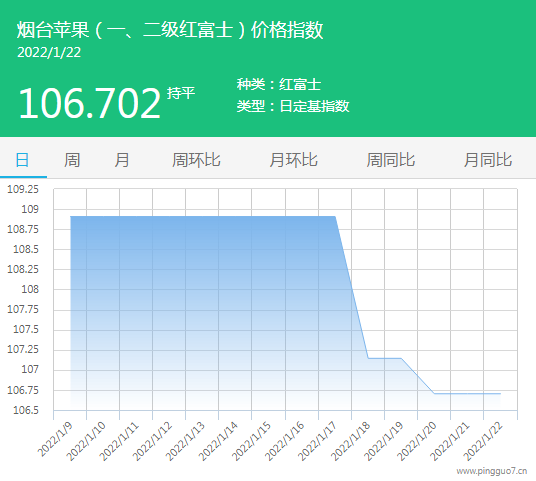Image resolution: width=536 pixels, height=481 pixels.
Task: Open the 月 monthly tab
Action: tap(122, 160)
